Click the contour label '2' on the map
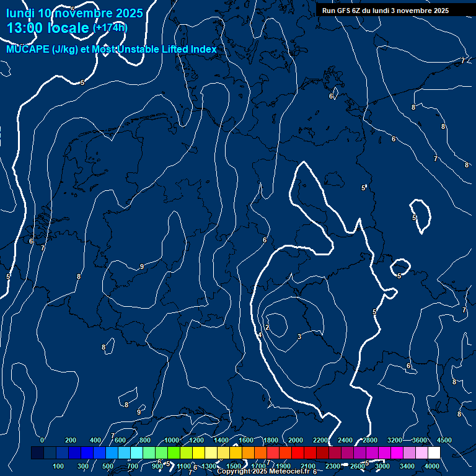This screenshot has height=476, width=476. tap(267, 327)
